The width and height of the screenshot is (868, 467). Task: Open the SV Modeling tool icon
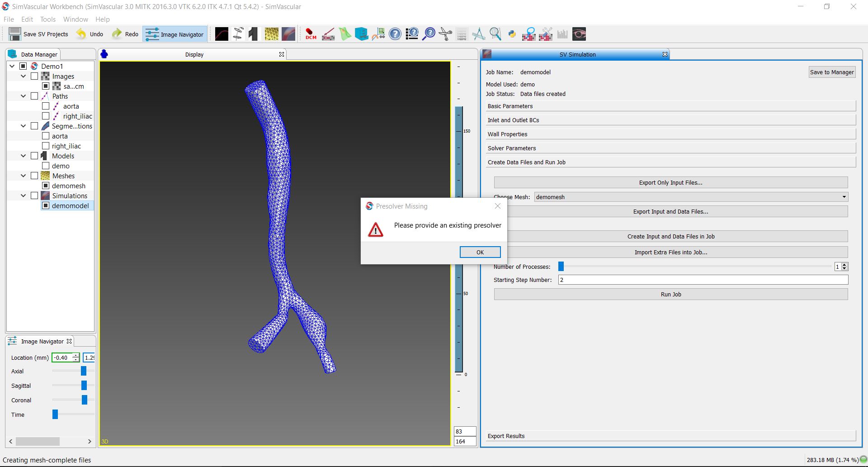(x=254, y=34)
